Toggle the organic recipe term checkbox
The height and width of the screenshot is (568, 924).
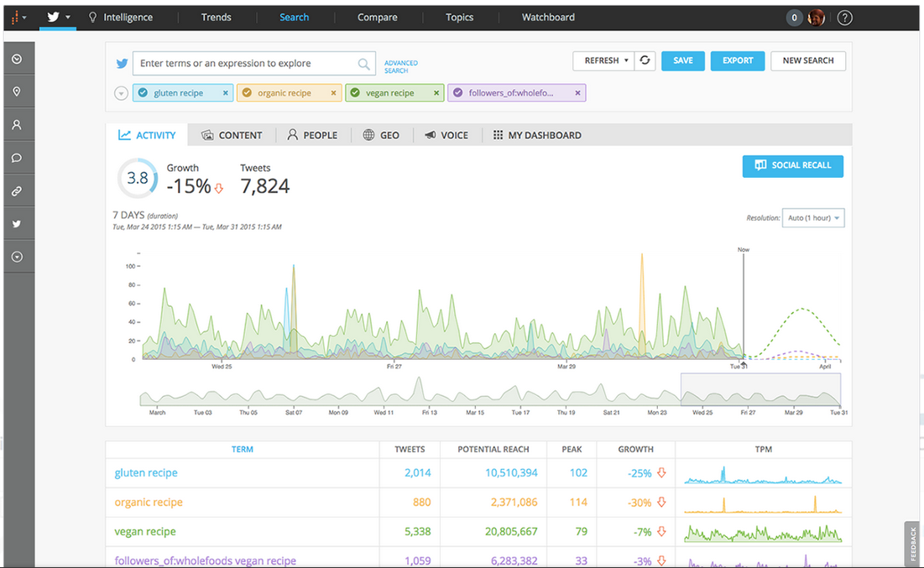[x=247, y=93]
